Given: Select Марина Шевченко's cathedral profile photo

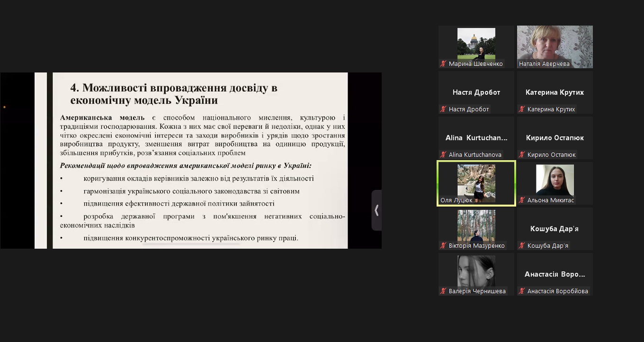Looking at the screenshot, I should pyautogui.click(x=476, y=44).
